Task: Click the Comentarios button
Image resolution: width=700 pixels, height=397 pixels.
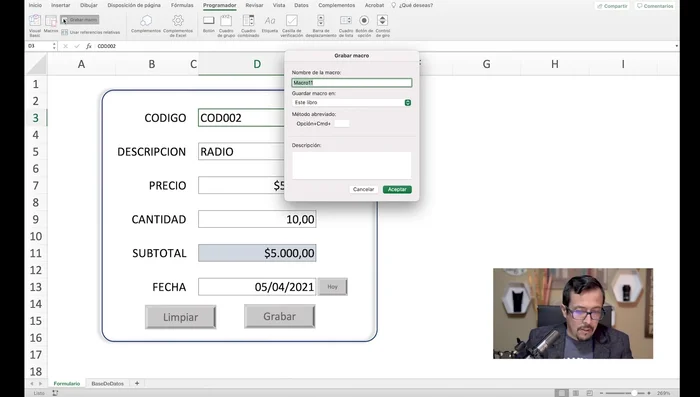Action: tap(655, 6)
